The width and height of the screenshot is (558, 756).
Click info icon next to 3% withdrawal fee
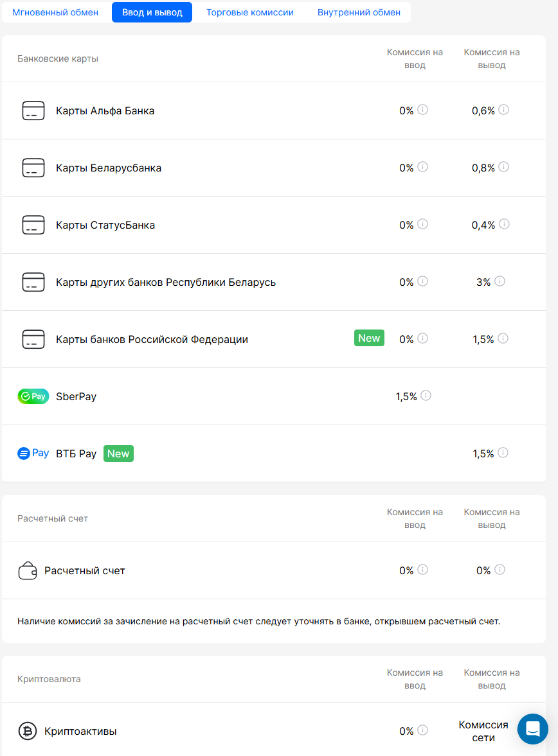(x=500, y=281)
